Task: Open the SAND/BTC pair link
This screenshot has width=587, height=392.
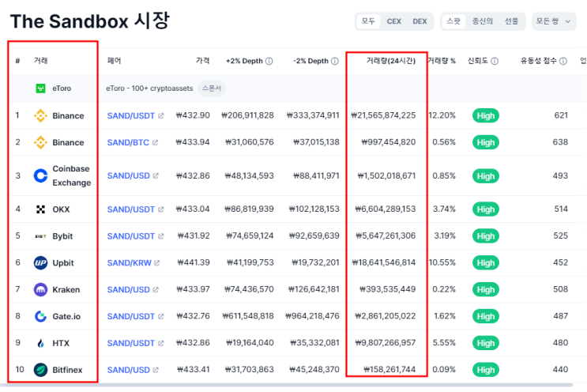Action: coord(128,142)
